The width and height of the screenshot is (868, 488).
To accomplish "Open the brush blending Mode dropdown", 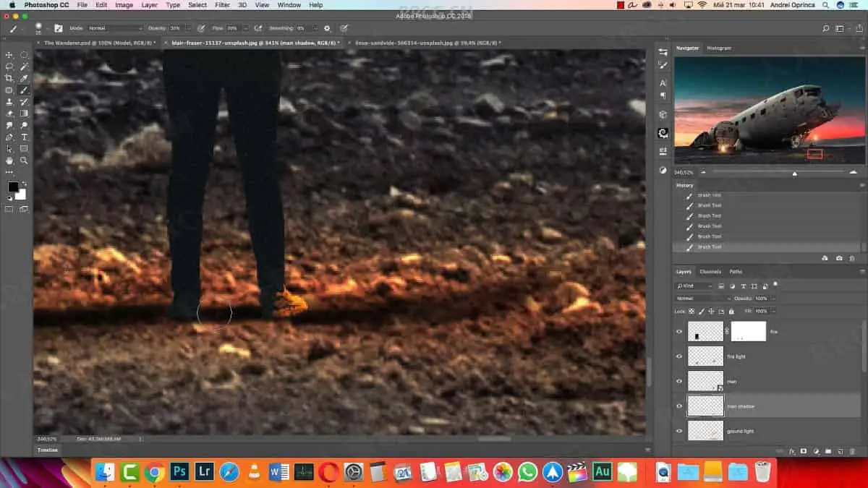I will [x=115, y=28].
